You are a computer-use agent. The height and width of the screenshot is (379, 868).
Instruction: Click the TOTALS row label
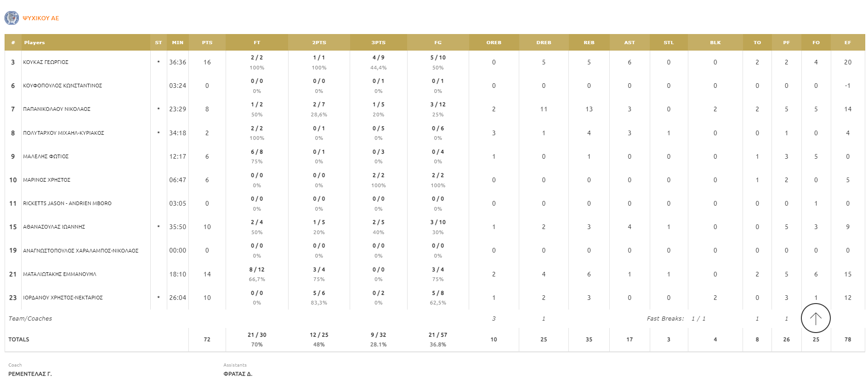19,339
